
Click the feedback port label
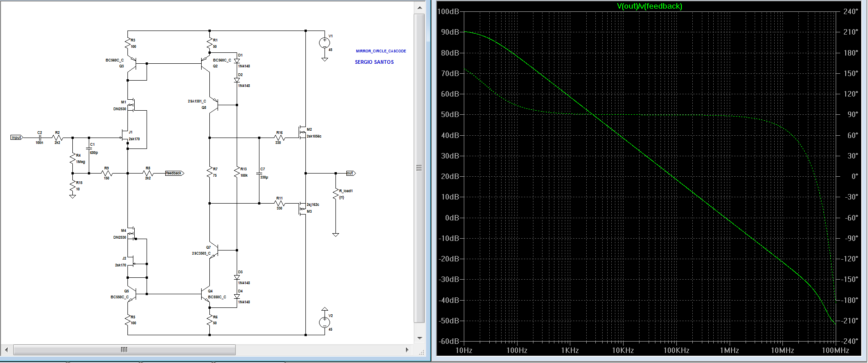tap(174, 173)
